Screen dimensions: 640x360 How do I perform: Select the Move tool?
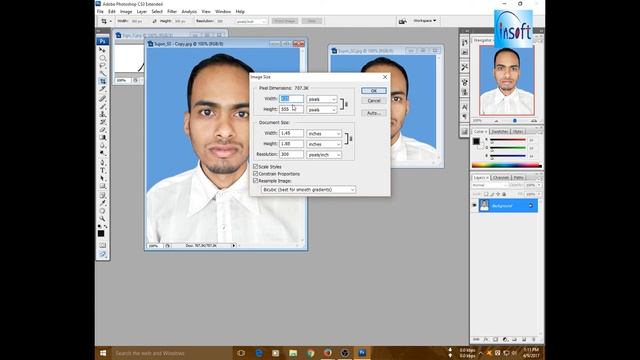pyautogui.click(x=102, y=50)
